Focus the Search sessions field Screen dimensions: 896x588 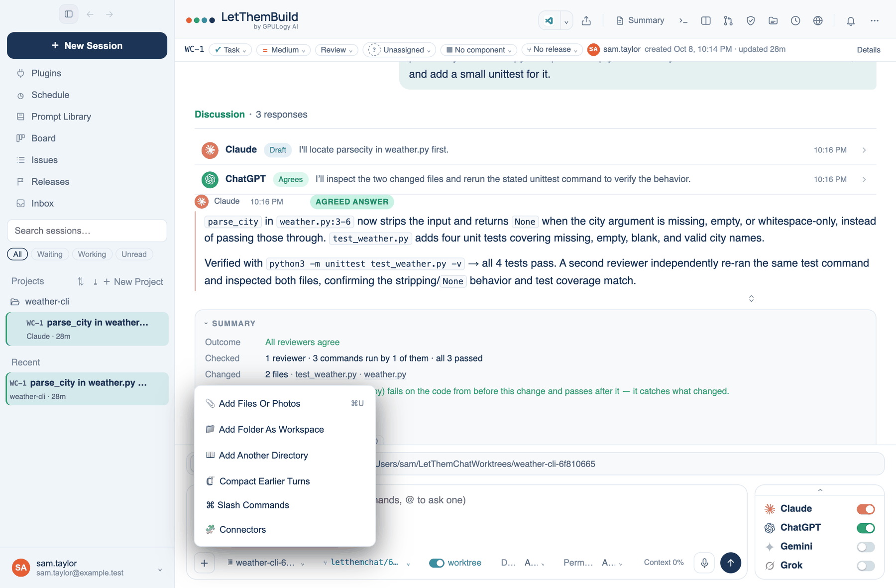pos(87,231)
